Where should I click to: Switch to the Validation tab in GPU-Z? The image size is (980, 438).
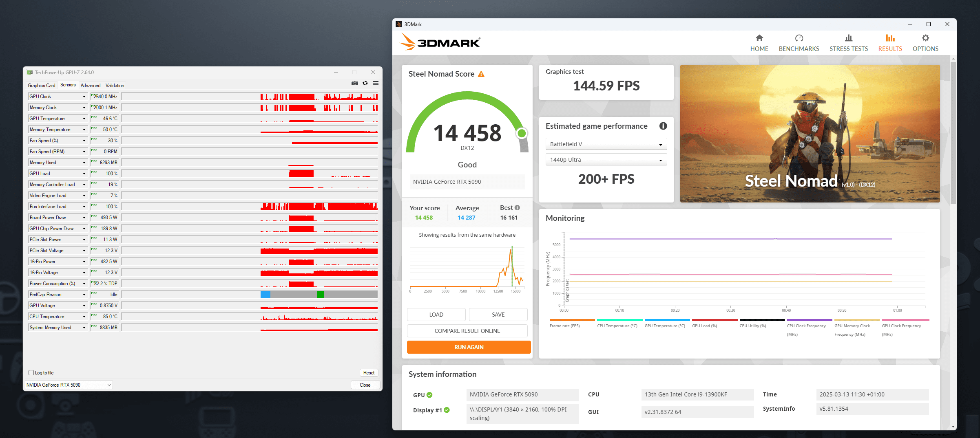(x=115, y=86)
